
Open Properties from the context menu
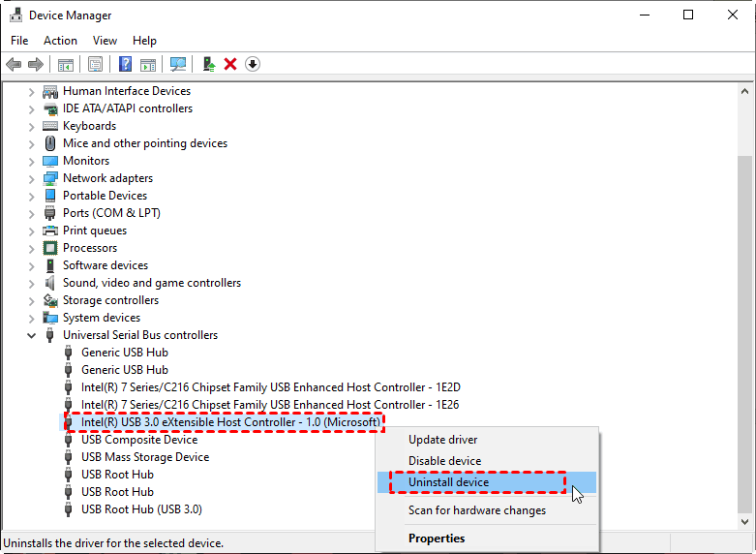point(487,539)
